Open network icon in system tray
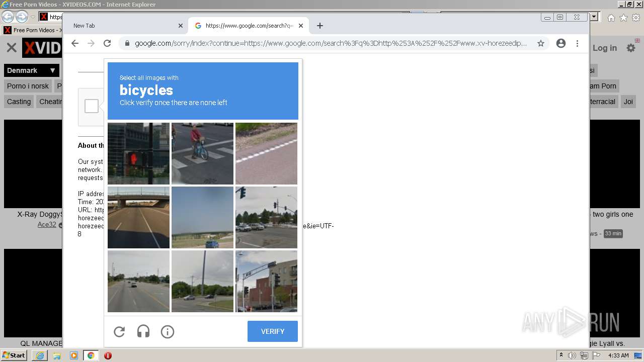 (x=584, y=355)
